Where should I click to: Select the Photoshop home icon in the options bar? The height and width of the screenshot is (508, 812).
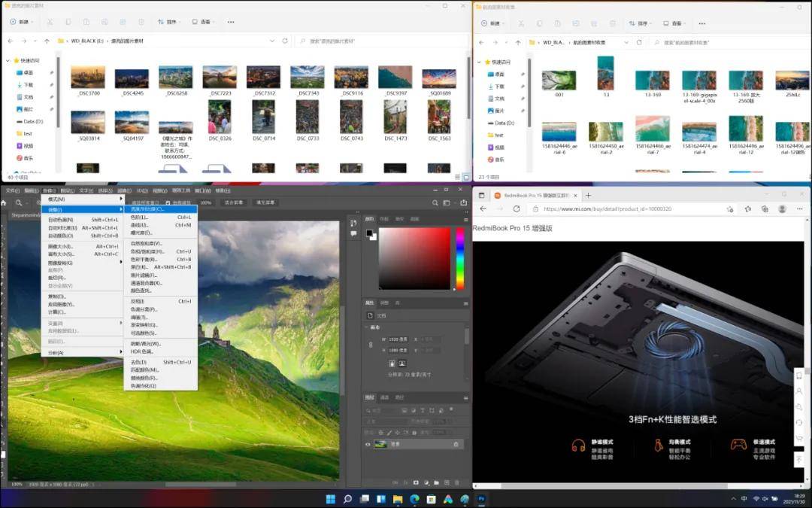pyautogui.click(x=5, y=202)
